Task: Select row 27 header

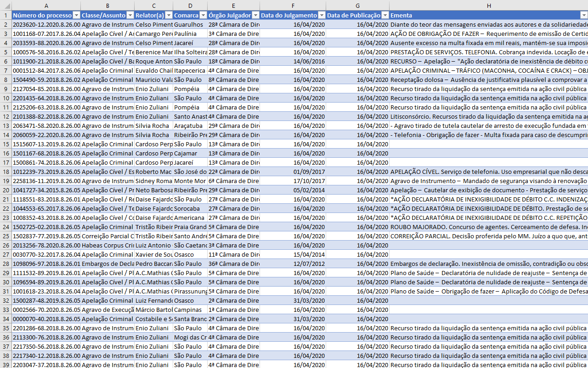Action: pos(6,254)
